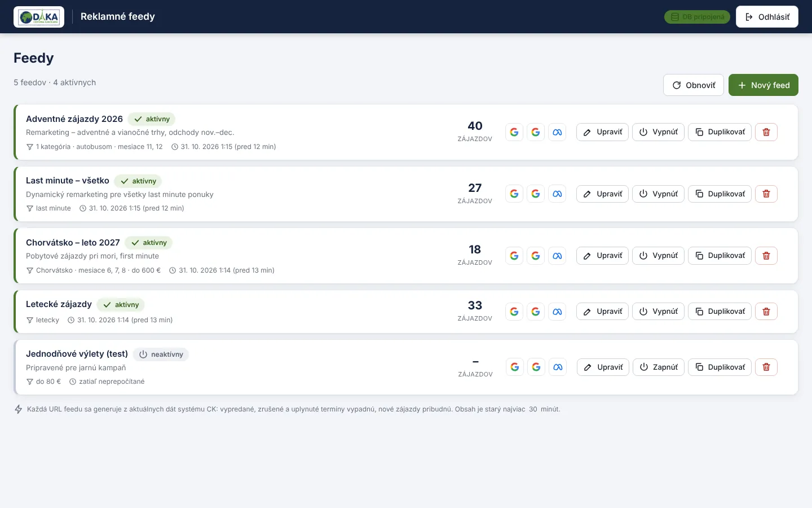Select the Adventné zájazdy 2026 feed title
Image resolution: width=812 pixels, height=508 pixels.
(x=74, y=119)
